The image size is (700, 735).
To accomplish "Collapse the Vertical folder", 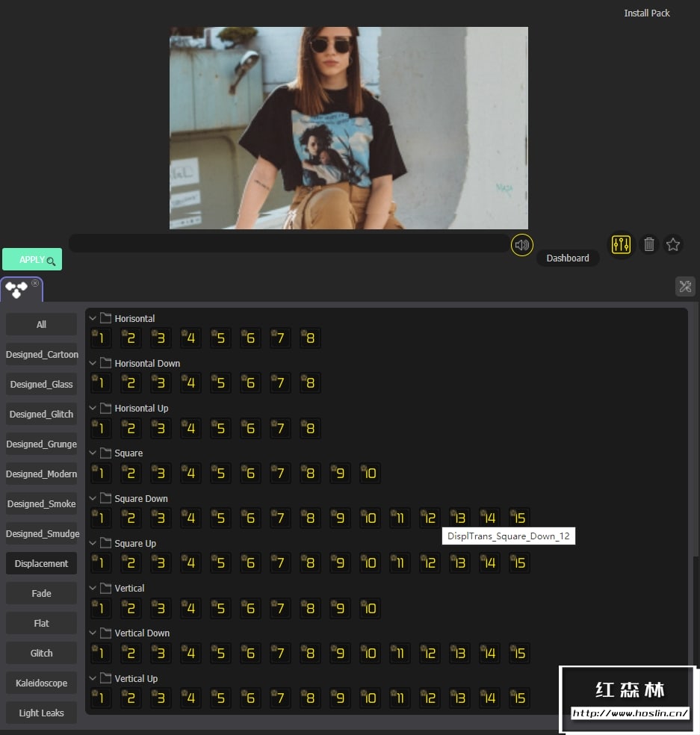I will [x=93, y=589].
